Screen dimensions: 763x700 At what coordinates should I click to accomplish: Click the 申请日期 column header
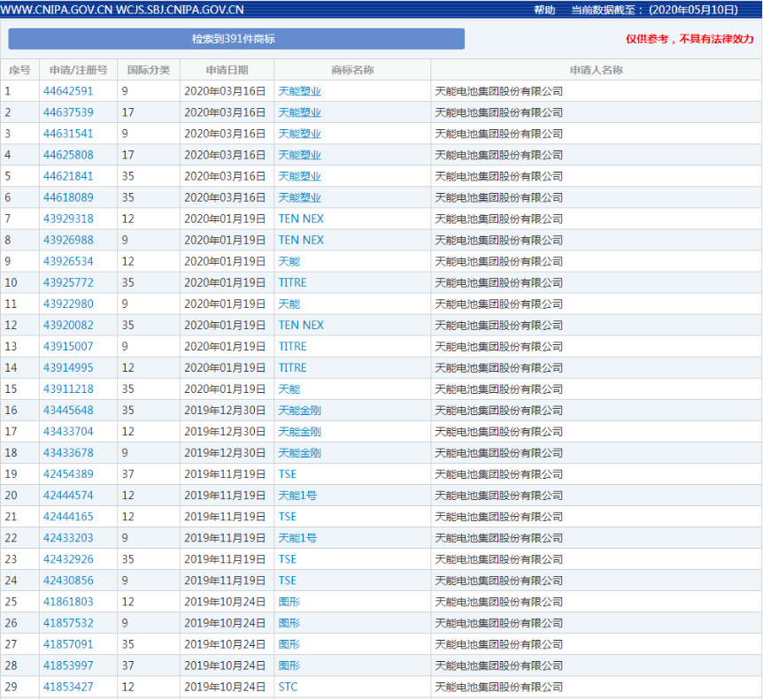click(x=227, y=70)
